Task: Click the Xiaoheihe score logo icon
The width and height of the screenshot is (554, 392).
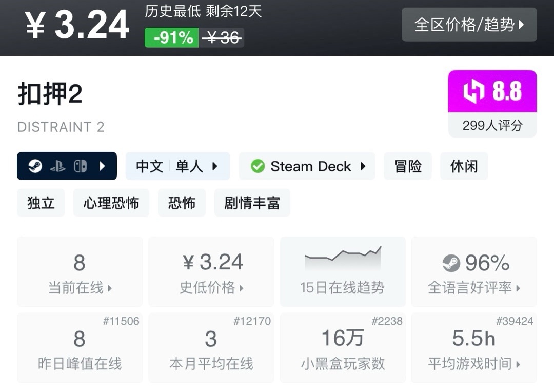Action: coord(473,92)
